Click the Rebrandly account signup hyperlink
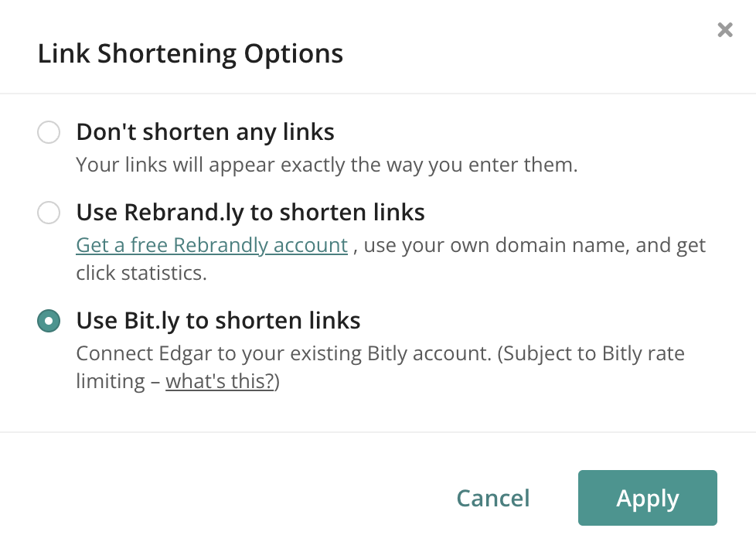 point(211,245)
